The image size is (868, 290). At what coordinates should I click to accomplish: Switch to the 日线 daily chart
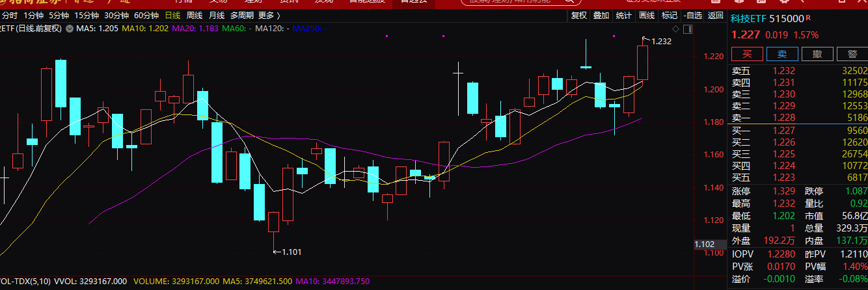(172, 15)
